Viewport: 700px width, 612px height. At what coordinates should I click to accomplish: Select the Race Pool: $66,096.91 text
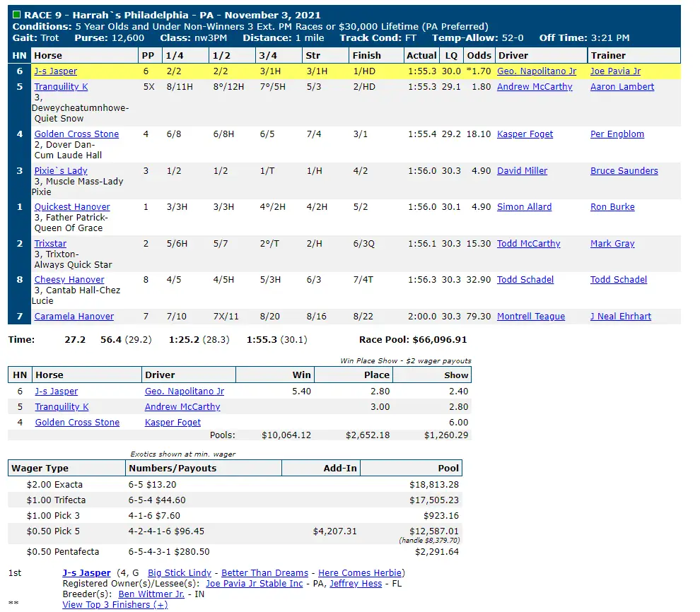point(413,340)
